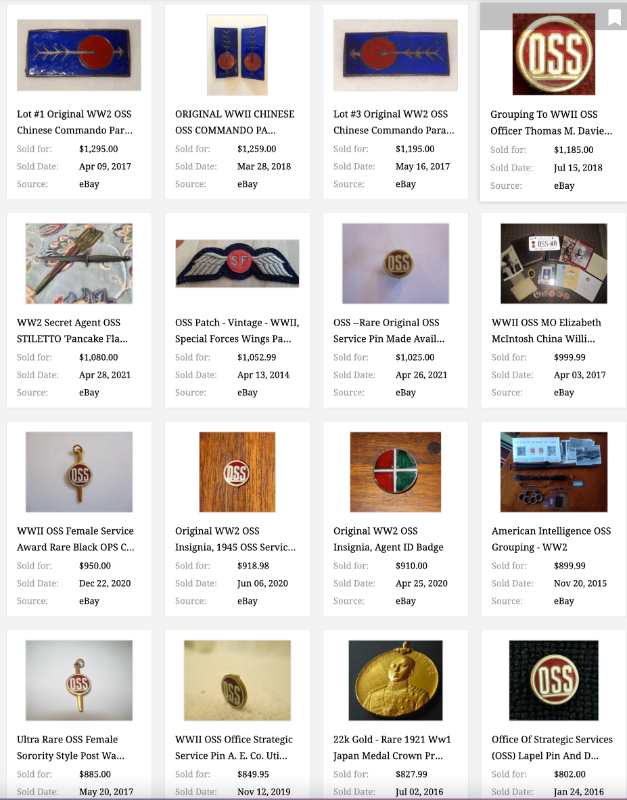Select the red and green Agent ID Badge image
627x800 pixels.
[395, 472]
